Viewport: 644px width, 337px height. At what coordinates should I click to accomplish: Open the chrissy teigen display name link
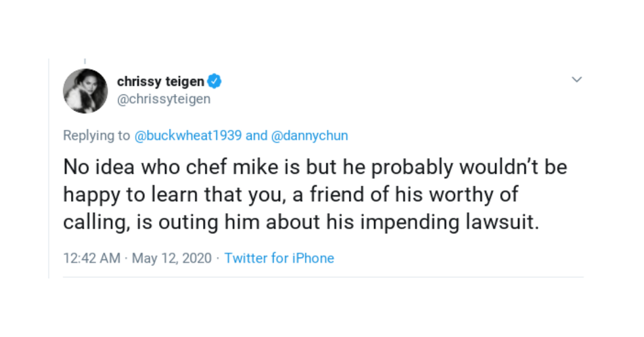pyautogui.click(x=160, y=82)
